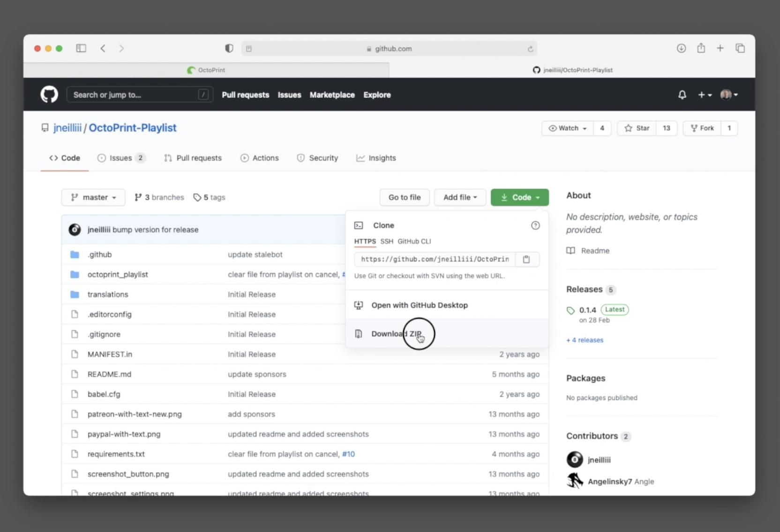This screenshot has height=532, width=780.
Task: Switch to the OctoPrint browser tab
Action: (x=206, y=70)
